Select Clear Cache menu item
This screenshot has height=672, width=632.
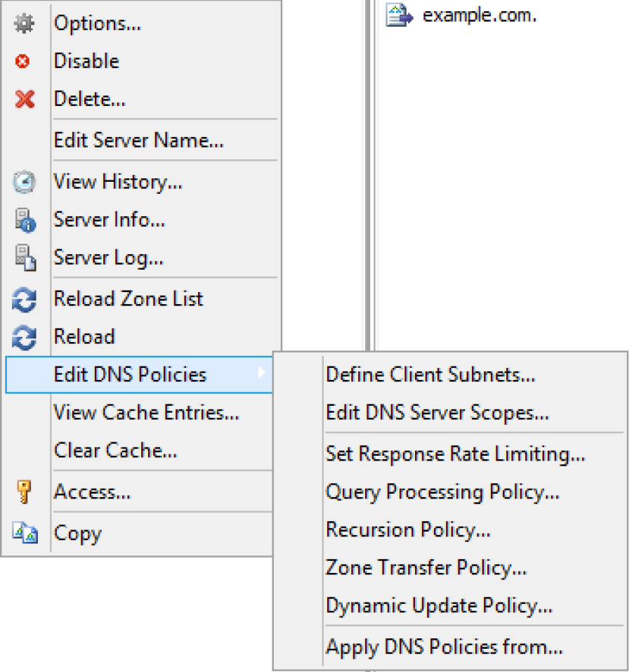pos(115,450)
